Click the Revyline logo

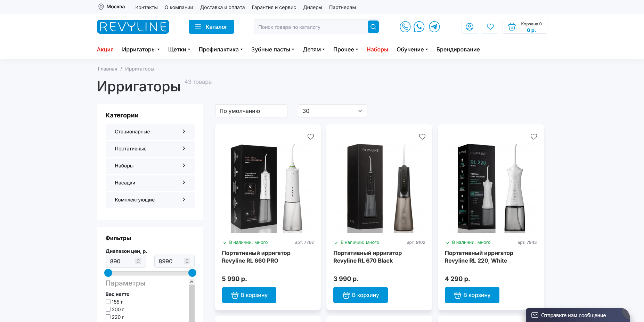point(133,27)
